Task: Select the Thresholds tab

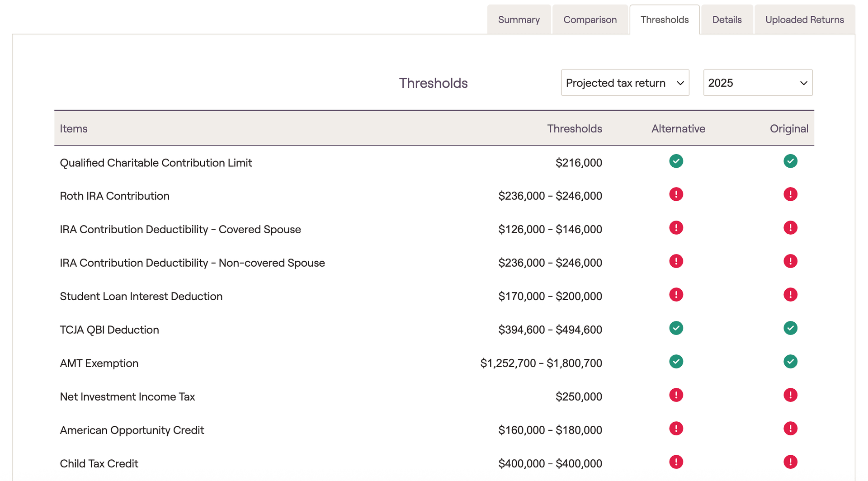Action: (664, 20)
